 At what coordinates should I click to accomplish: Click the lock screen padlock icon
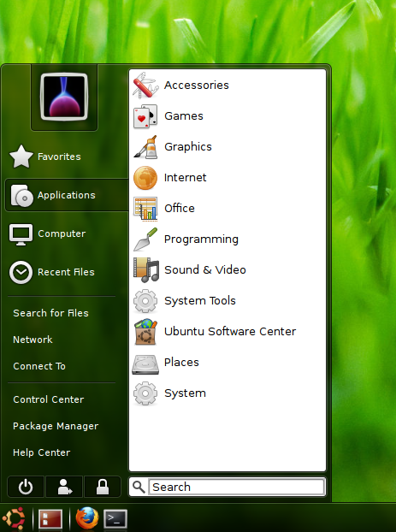coord(103,487)
